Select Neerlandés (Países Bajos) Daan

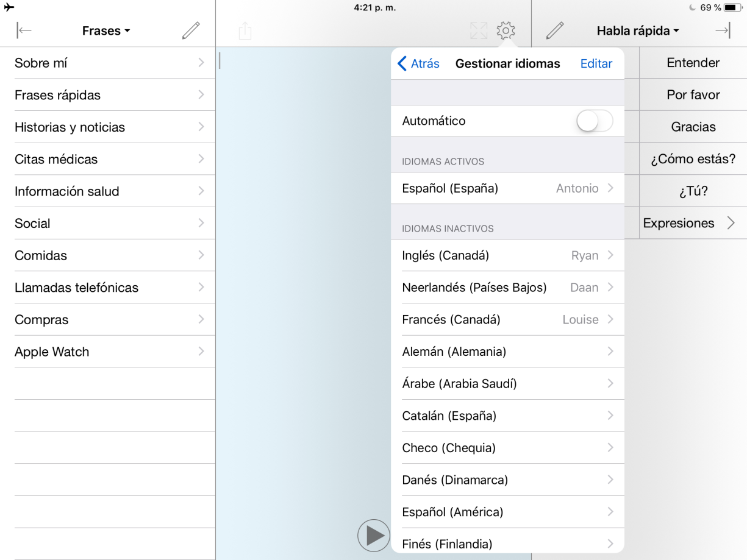(x=507, y=288)
